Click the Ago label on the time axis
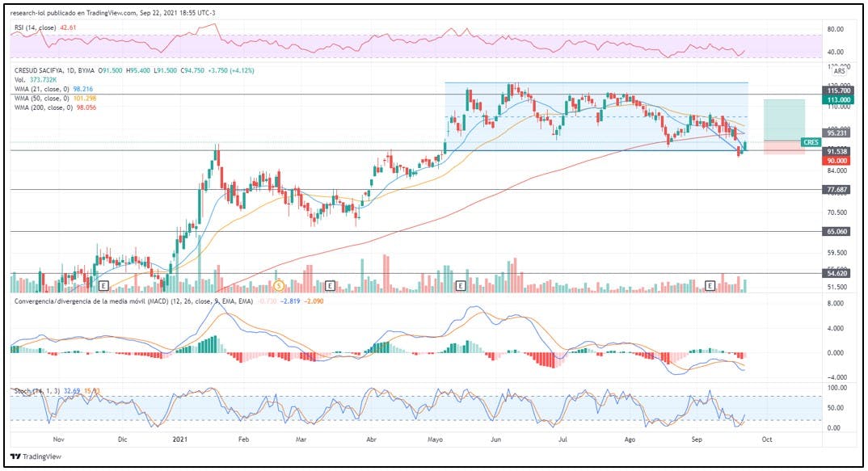The width and height of the screenshot is (868, 471). (630, 439)
